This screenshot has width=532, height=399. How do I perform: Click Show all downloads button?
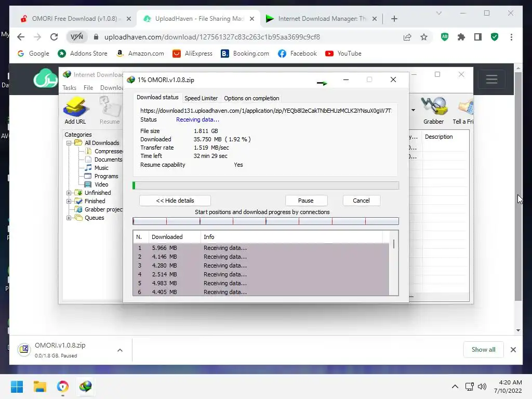tap(483, 350)
